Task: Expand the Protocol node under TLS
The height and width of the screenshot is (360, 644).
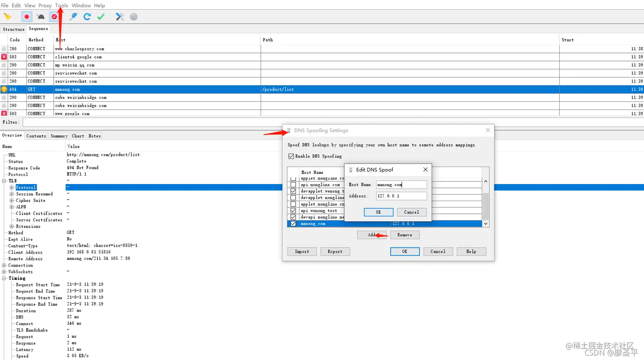Action: pyautogui.click(x=12, y=187)
